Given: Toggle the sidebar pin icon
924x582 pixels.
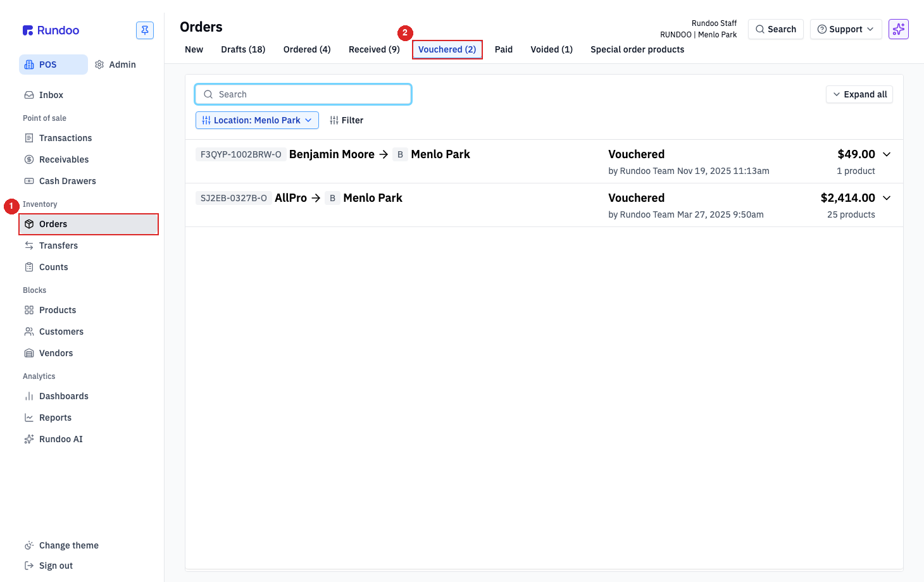Looking at the screenshot, I should tap(145, 30).
